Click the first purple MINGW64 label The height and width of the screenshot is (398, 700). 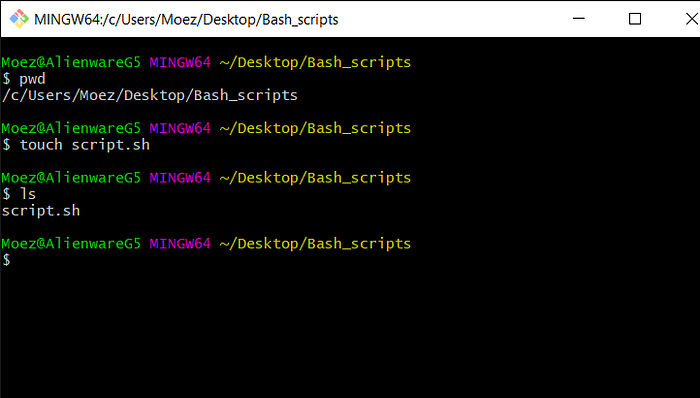[x=180, y=62]
